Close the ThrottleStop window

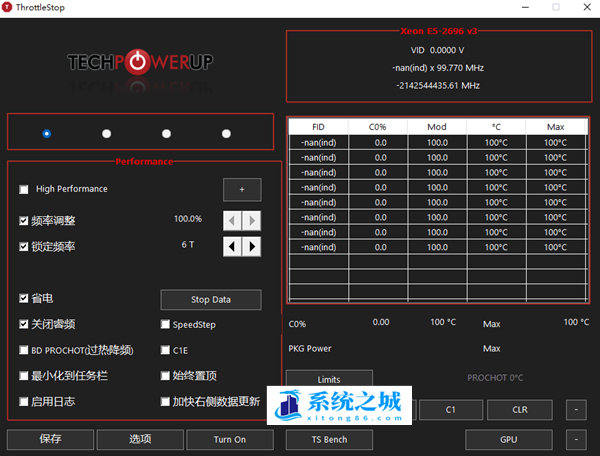(x=587, y=7)
